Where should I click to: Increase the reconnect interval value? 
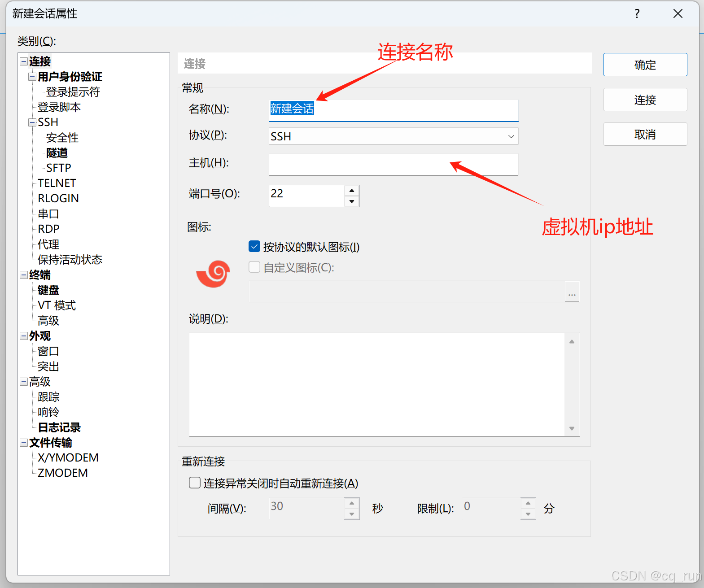coord(352,503)
